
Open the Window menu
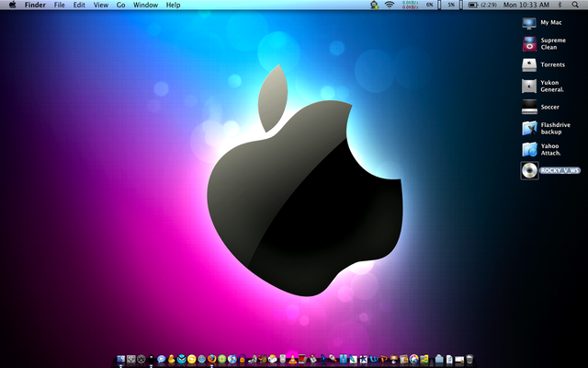(x=145, y=5)
